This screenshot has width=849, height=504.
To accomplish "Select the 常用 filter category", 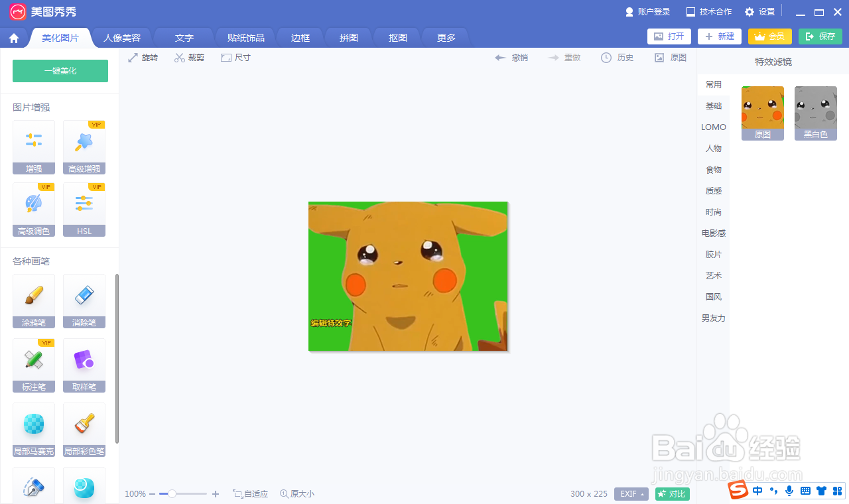I will coord(714,85).
